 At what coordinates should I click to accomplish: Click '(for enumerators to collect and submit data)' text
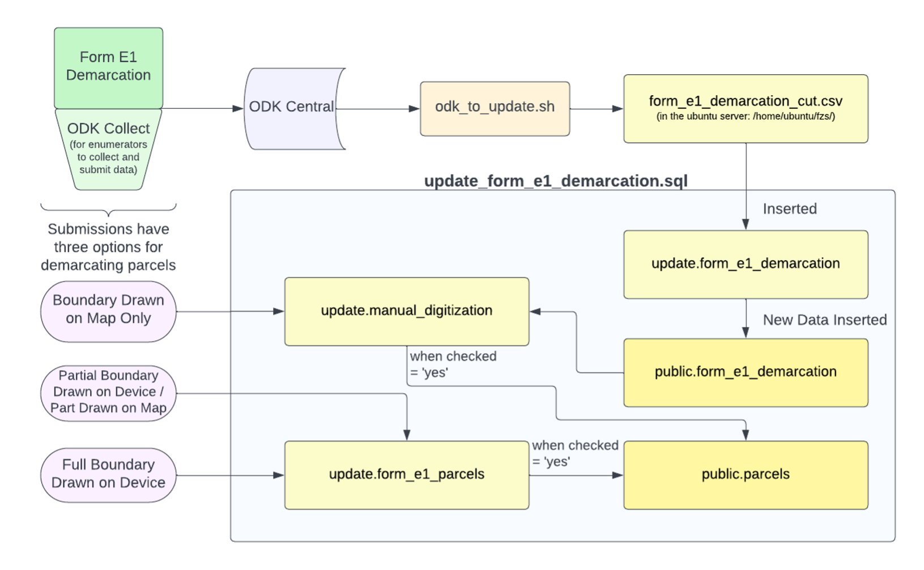108,157
